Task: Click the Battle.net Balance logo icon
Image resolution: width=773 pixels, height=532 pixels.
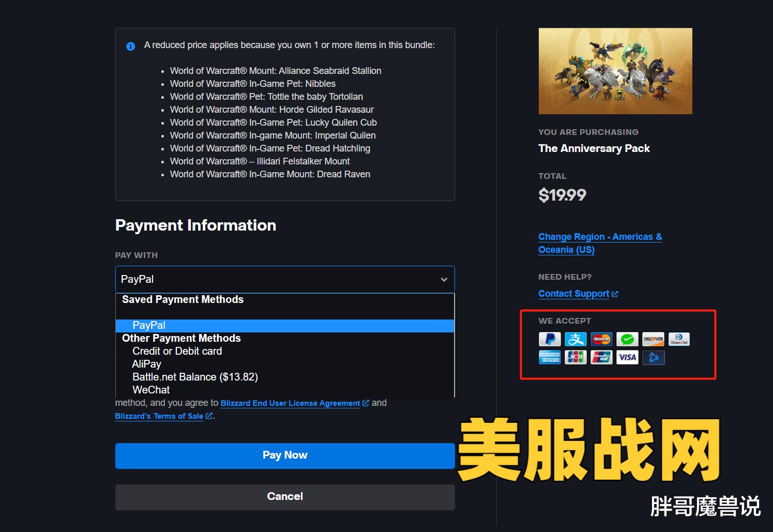Action: point(653,357)
